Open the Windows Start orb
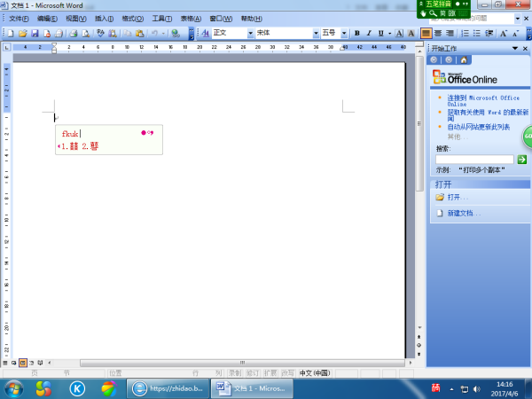 (x=13, y=389)
